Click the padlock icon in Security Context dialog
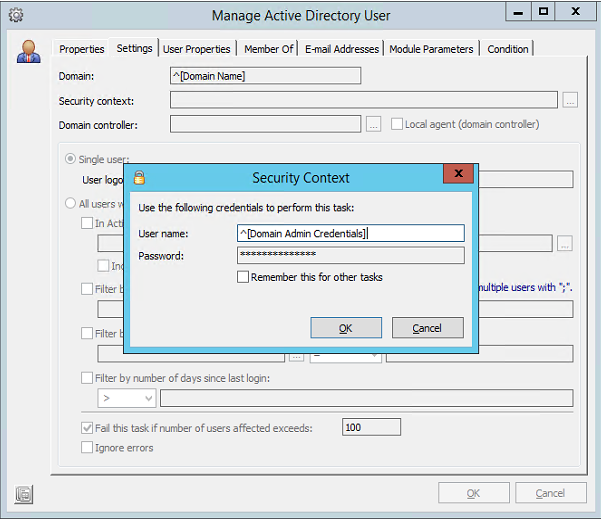 (x=139, y=178)
